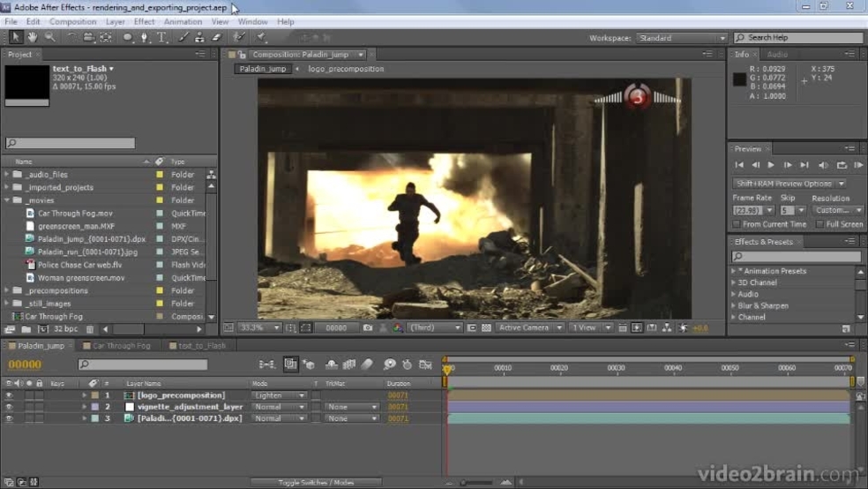Open the Graph Editor in timeline
868x489 pixels.
pyautogui.click(x=425, y=364)
